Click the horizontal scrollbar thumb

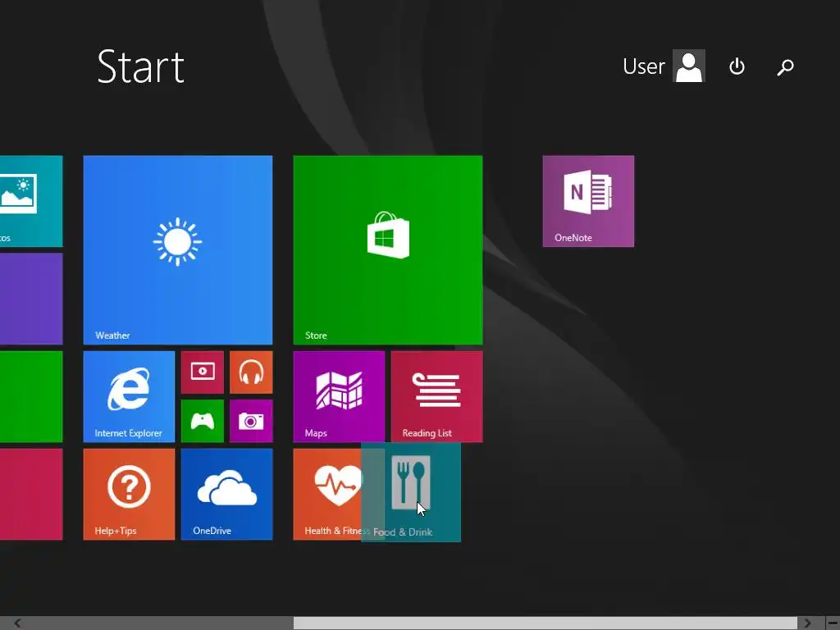click(546, 623)
